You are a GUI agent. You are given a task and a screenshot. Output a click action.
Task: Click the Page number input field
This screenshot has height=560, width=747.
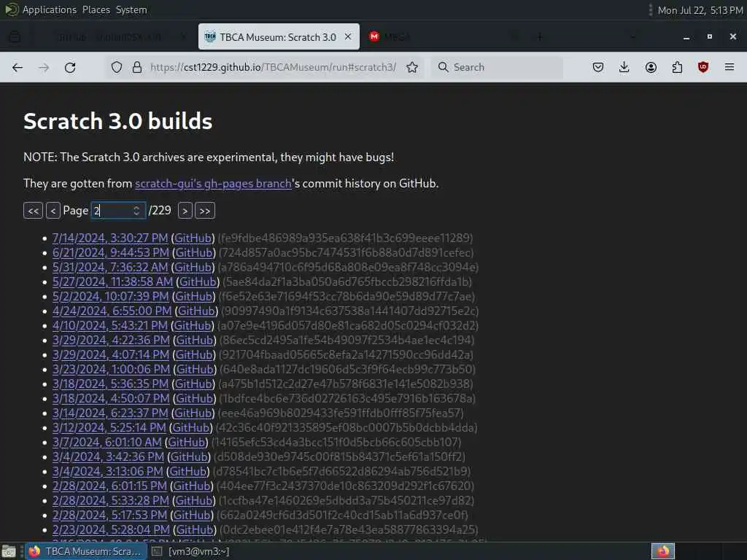pyautogui.click(x=118, y=211)
